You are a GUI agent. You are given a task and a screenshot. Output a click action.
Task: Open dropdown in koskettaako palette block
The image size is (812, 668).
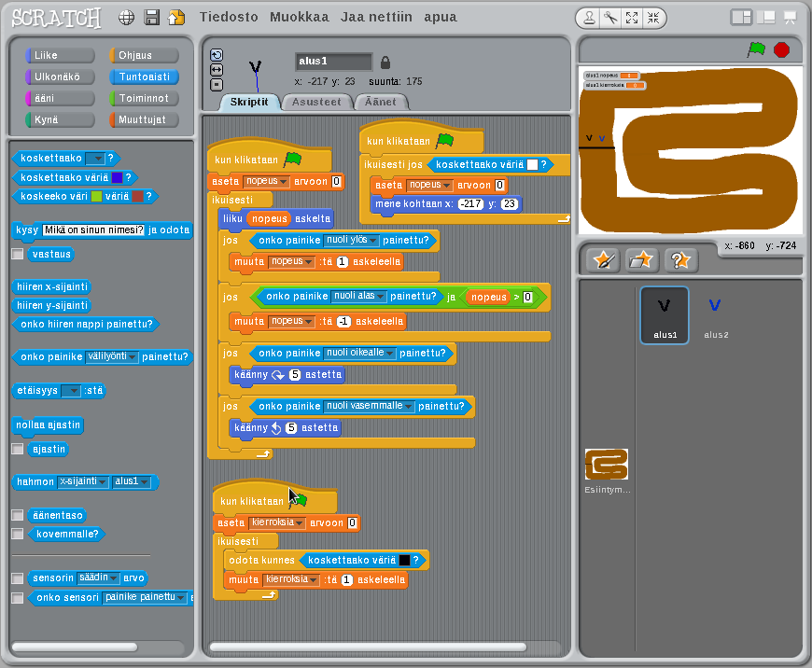tap(95, 159)
